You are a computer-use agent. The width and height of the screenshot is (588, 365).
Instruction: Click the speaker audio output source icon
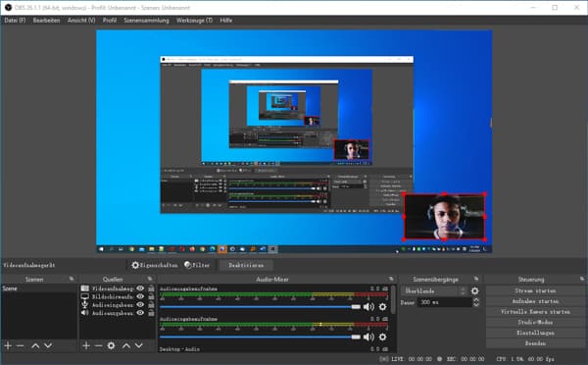pyautogui.click(x=85, y=313)
